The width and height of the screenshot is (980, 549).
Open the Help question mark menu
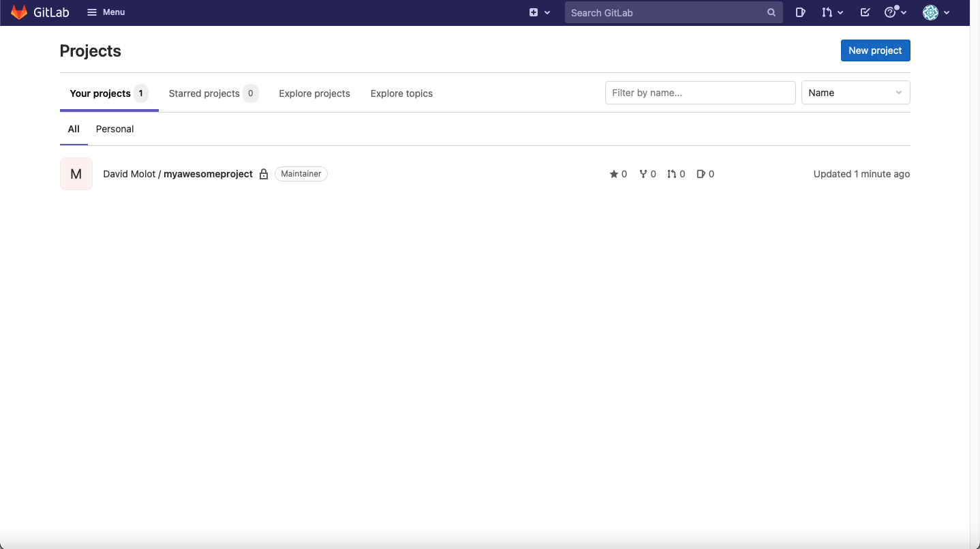(x=895, y=12)
